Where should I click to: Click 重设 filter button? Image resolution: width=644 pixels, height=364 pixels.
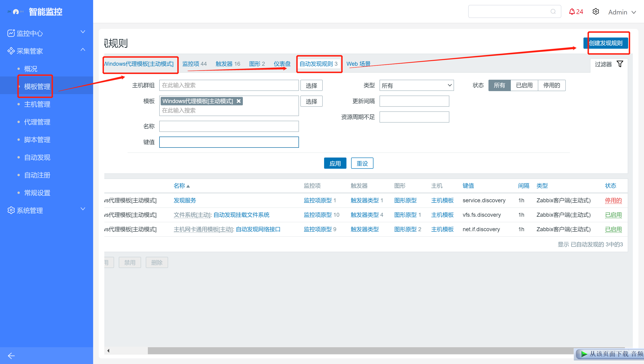click(x=362, y=163)
